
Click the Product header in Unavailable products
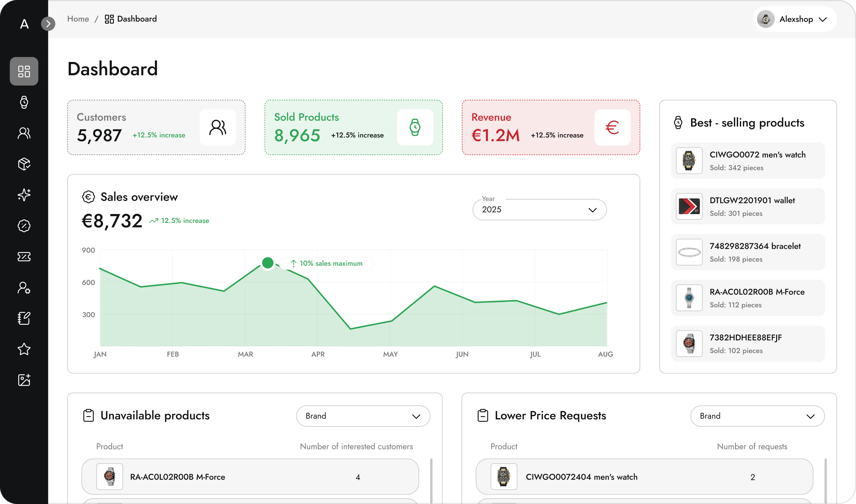(110, 447)
